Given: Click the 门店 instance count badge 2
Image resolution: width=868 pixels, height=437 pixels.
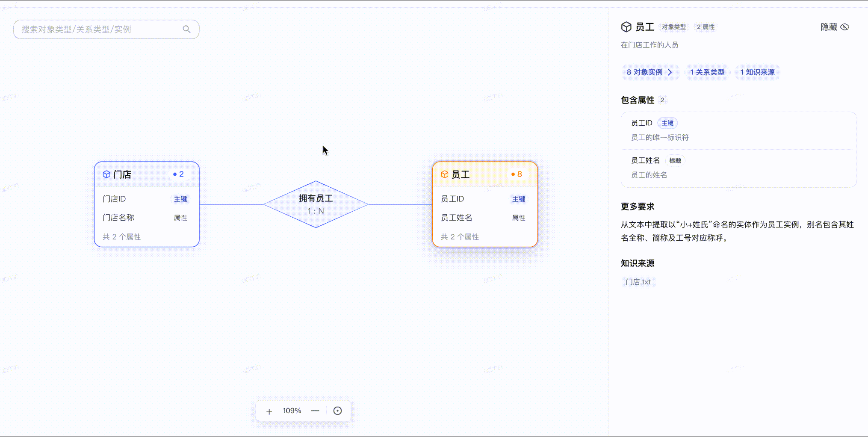Looking at the screenshot, I should [179, 174].
